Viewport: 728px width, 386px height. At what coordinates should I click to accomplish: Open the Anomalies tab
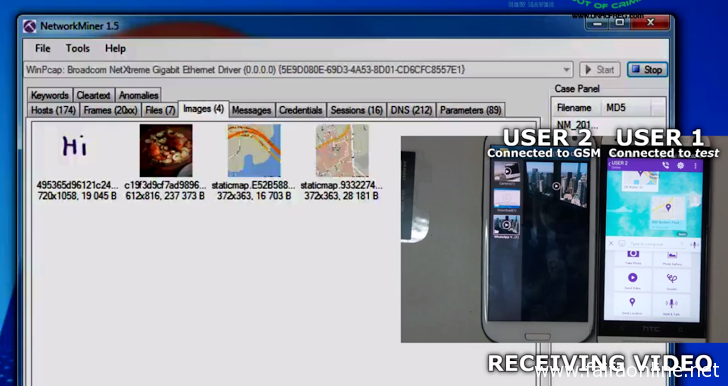point(138,95)
